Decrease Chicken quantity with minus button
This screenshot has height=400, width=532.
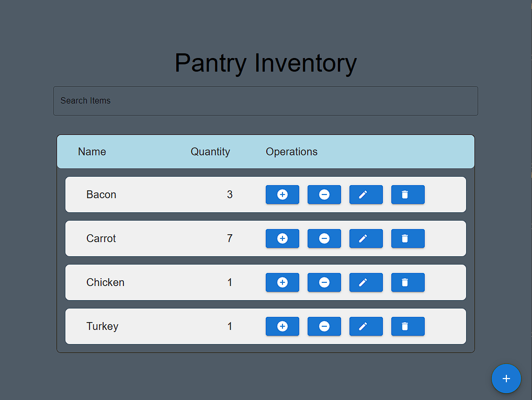(324, 282)
